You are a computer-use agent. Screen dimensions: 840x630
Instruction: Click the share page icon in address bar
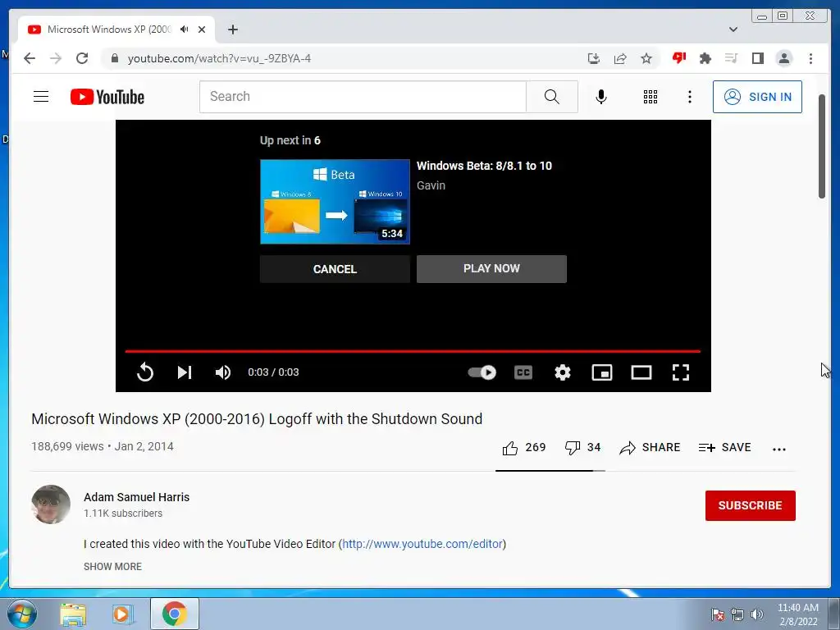pos(620,58)
